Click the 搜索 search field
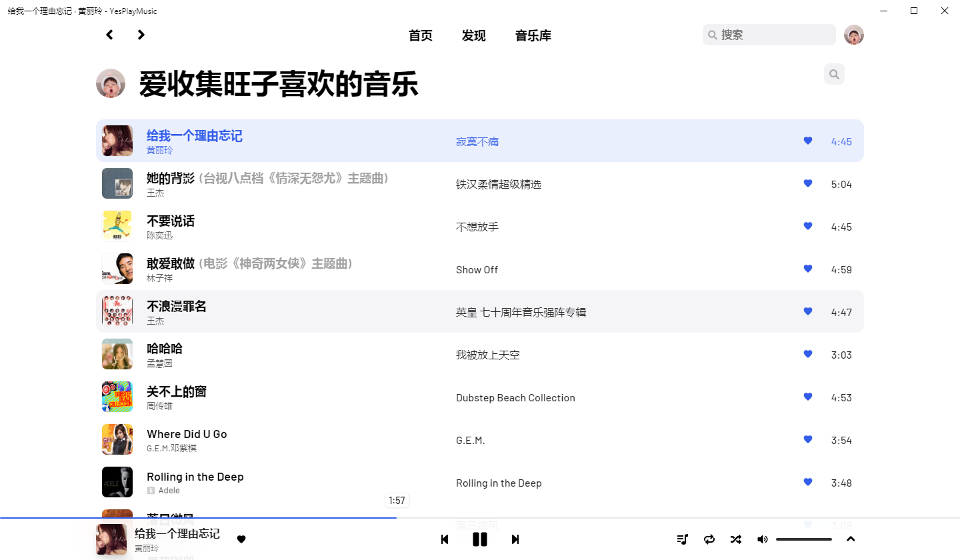 coord(769,35)
